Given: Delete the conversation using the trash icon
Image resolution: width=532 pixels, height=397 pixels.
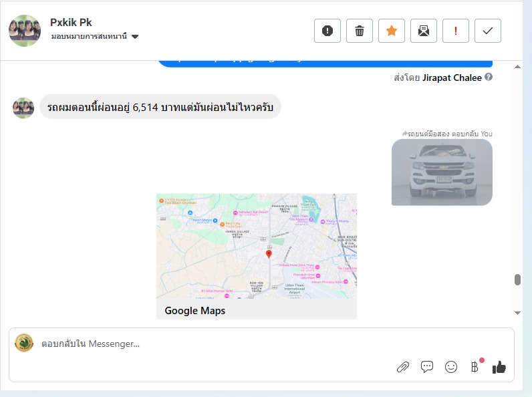Looking at the screenshot, I should [x=360, y=31].
